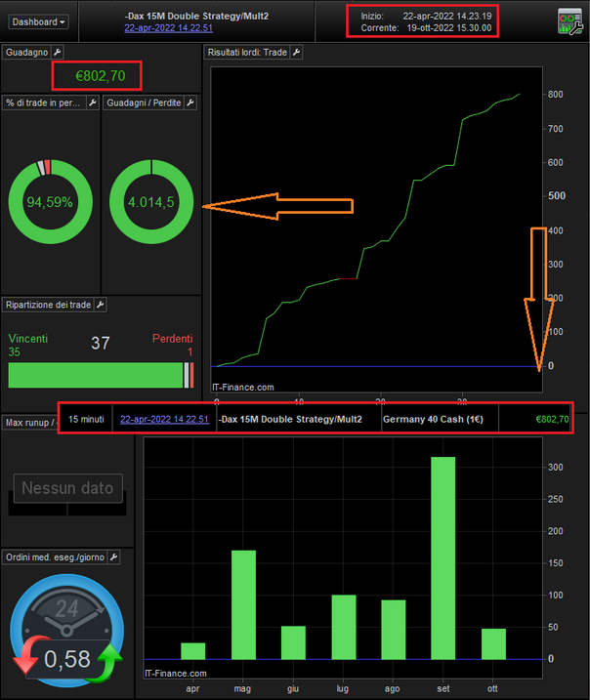Click the Vincenti 35 label
Screen dimensions: 590x700
coord(27,345)
